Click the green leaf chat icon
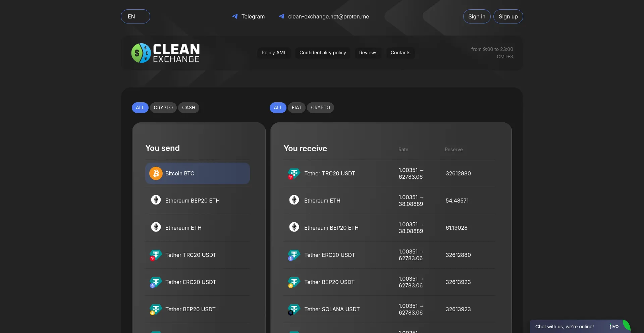Image resolution: width=644 pixels, height=333 pixels. pyautogui.click(x=627, y=325)
